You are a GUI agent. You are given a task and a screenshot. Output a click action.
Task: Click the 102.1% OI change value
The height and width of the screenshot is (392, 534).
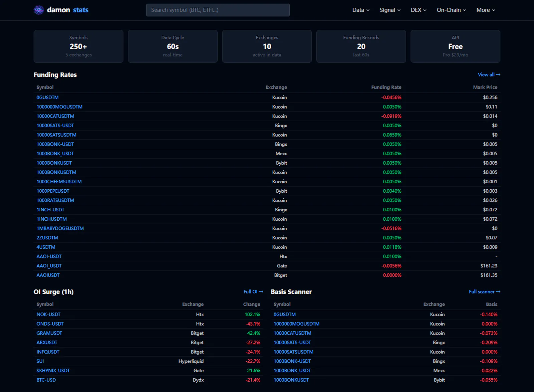point(252,315)
